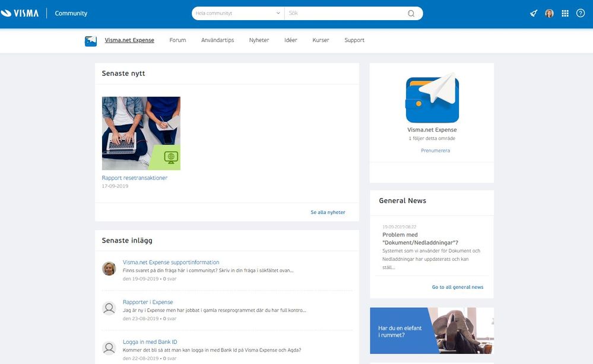
Task: Open the user profile avatar menu
Action: click(x=549, y=14)
